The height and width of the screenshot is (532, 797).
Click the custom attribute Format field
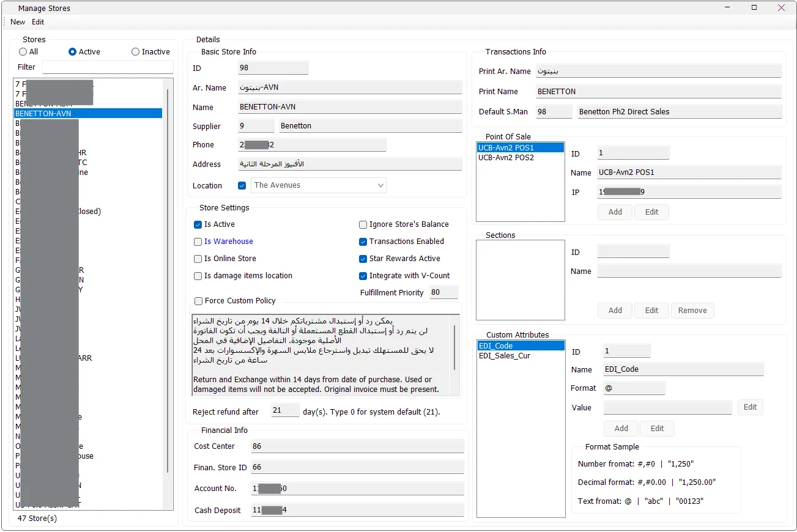click(634, 388)
